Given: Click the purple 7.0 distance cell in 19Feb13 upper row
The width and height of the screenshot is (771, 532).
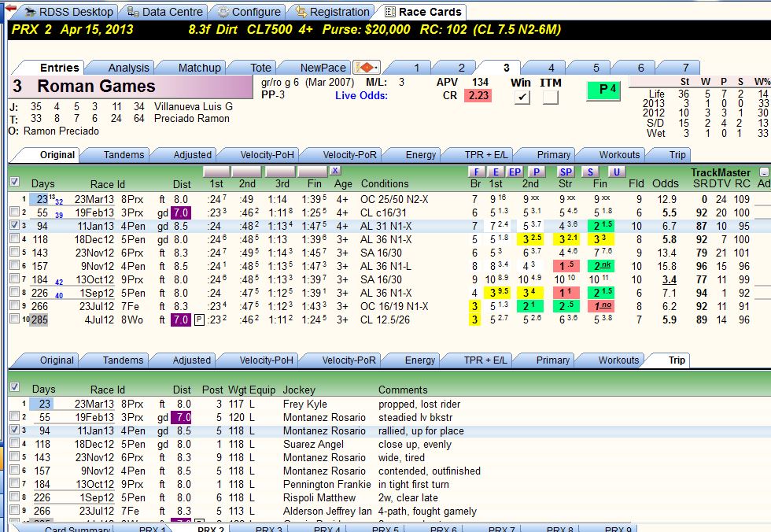Looking at the screenshot, I should pos(181,212).
